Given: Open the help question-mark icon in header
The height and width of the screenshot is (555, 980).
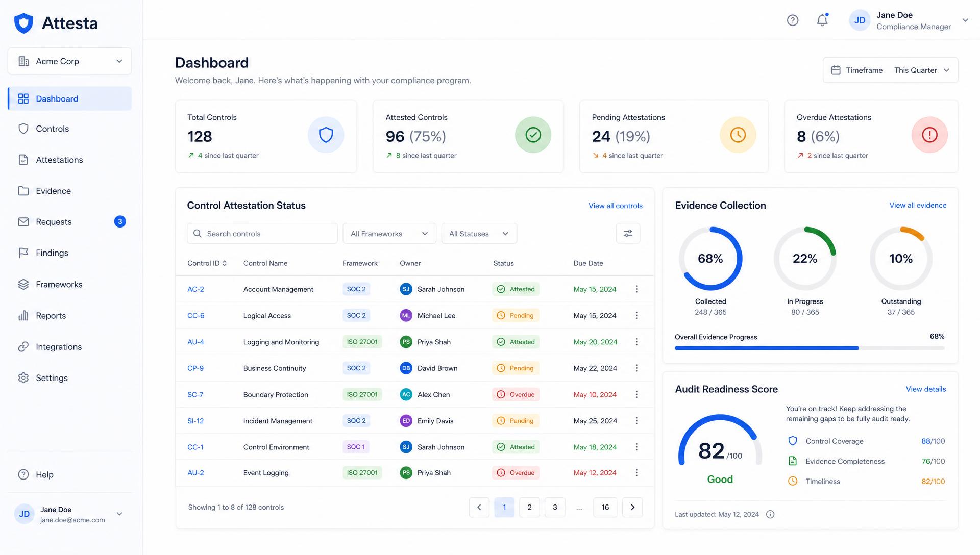Looking at the screenshot, I should coord(792,20).
